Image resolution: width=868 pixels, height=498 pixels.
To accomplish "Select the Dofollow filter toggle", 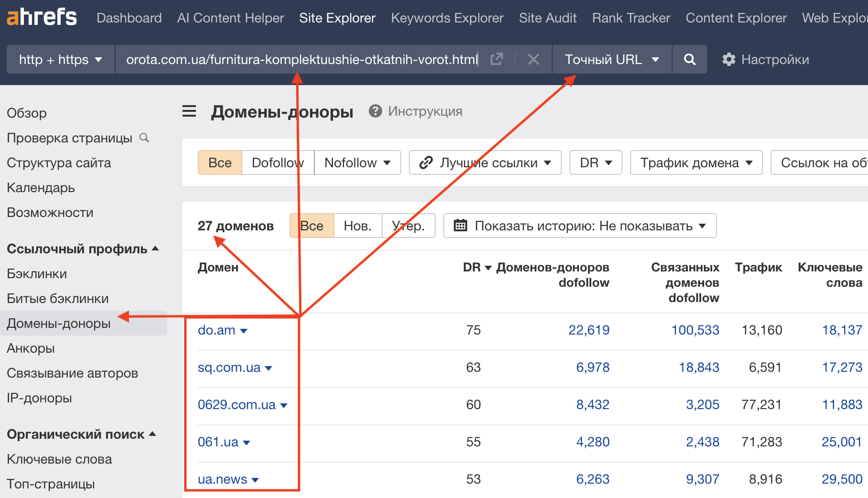I will click(278, 162).
